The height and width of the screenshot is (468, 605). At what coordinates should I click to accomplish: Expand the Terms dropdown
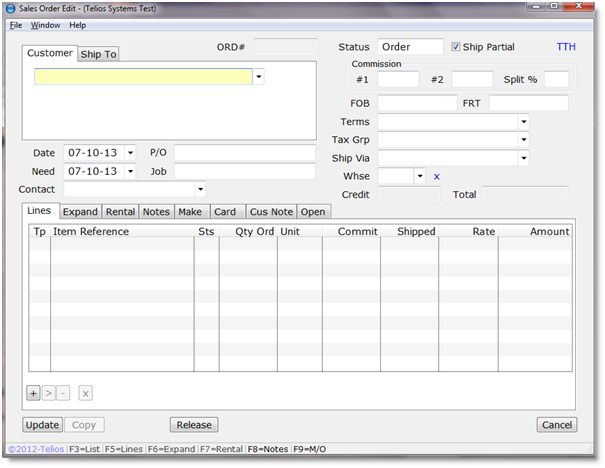(x=523, y=122)
